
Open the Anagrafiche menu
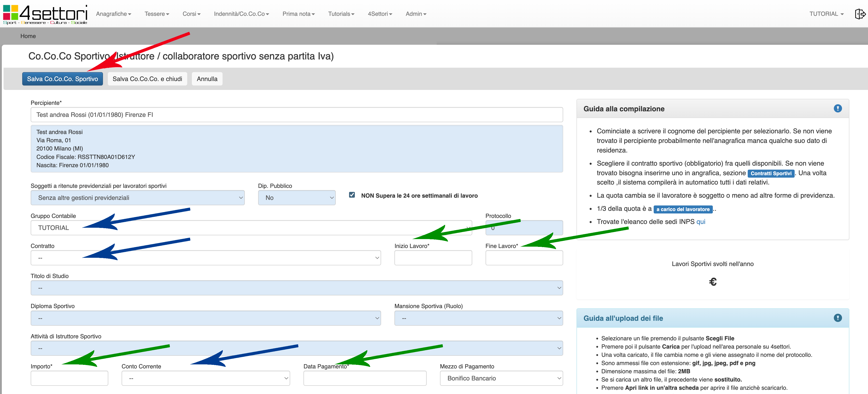coord(114,14)
